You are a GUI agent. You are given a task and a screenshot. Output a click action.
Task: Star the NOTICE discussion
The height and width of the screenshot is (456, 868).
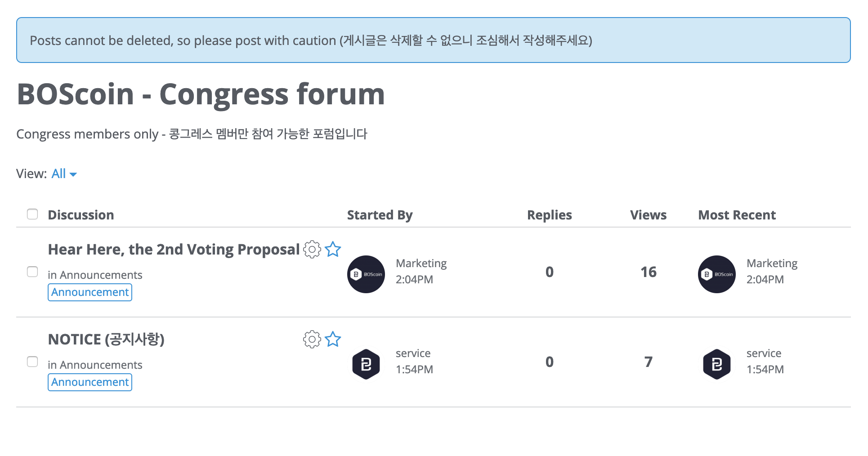333,339
